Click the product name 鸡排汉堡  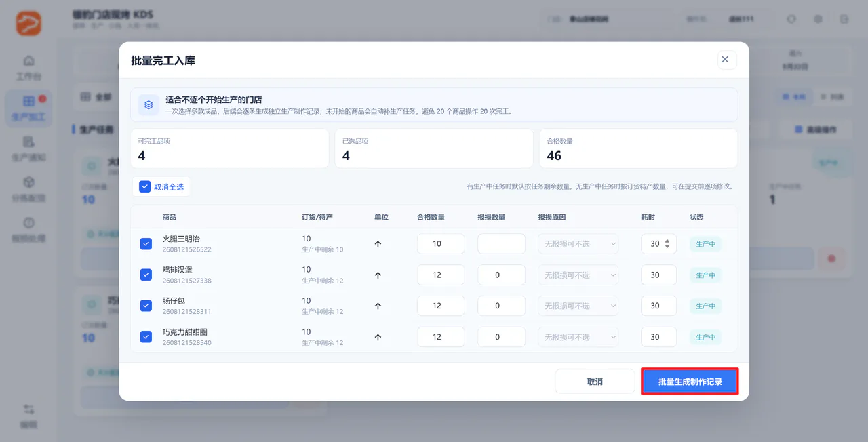click(x=178, y=270)
